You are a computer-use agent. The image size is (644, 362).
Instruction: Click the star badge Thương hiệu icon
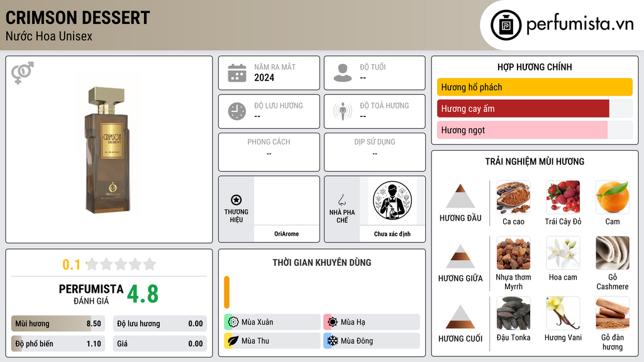click(236, 200)
